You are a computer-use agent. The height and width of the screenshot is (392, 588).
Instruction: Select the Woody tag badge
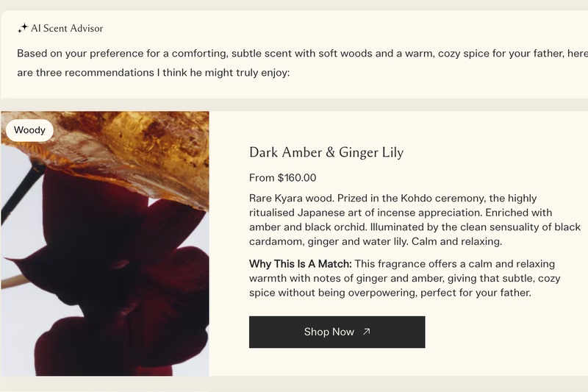(x=29, y=130)
